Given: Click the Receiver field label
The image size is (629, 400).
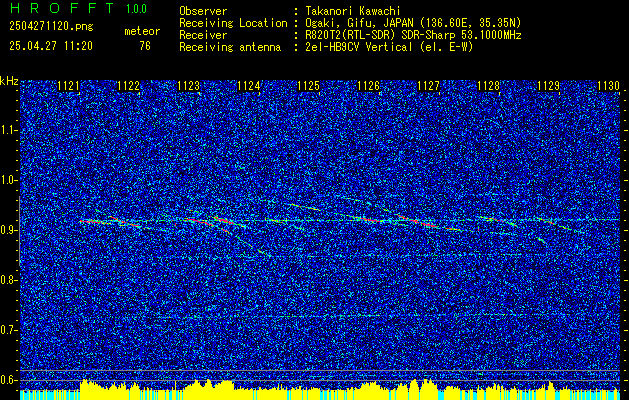Looking at the screenshot, I should [x=203, y=35].
